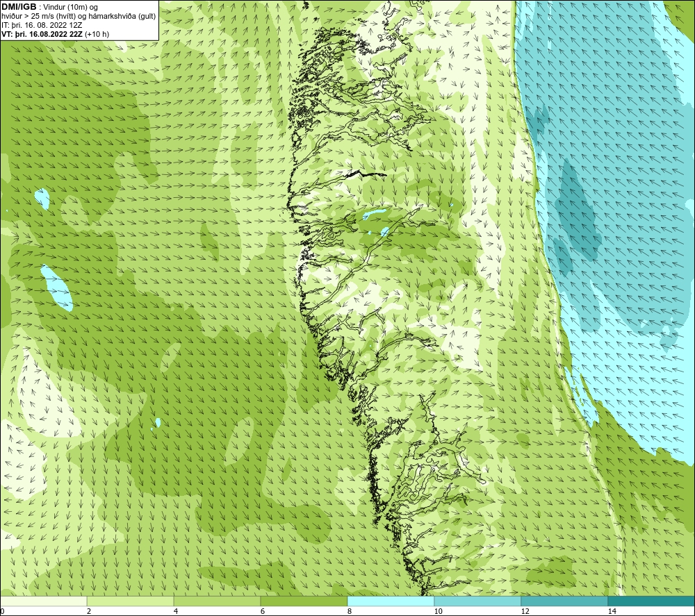Viewport: 695px width, 616px height.
Task: Click the 2-4 m/s light green legend swatch
Action: (131, 601)
